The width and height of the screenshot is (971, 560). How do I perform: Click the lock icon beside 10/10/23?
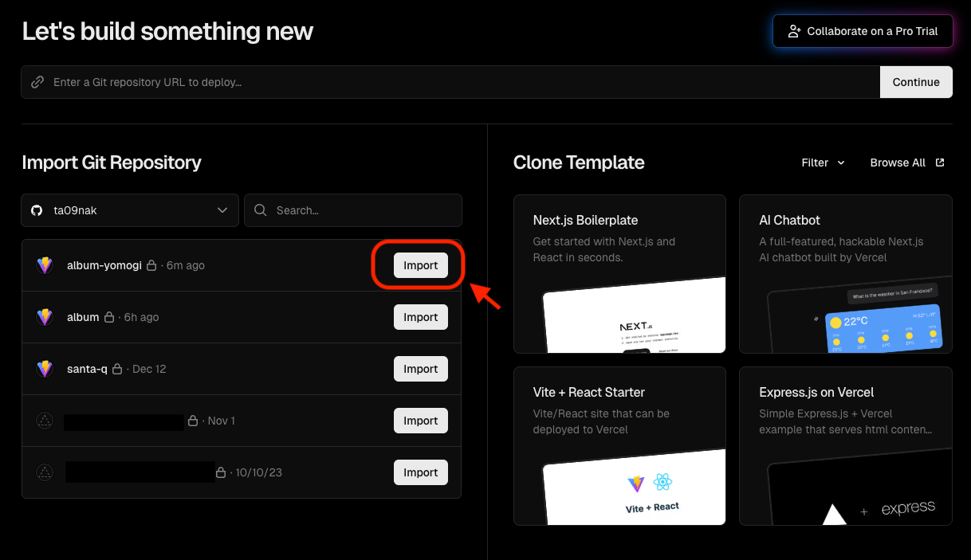pos(221,472)
